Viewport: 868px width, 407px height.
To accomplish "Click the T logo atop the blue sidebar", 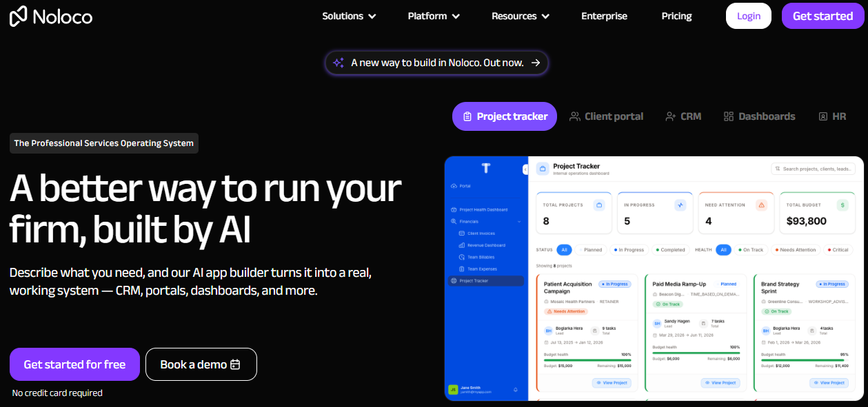I will (486, 168).
